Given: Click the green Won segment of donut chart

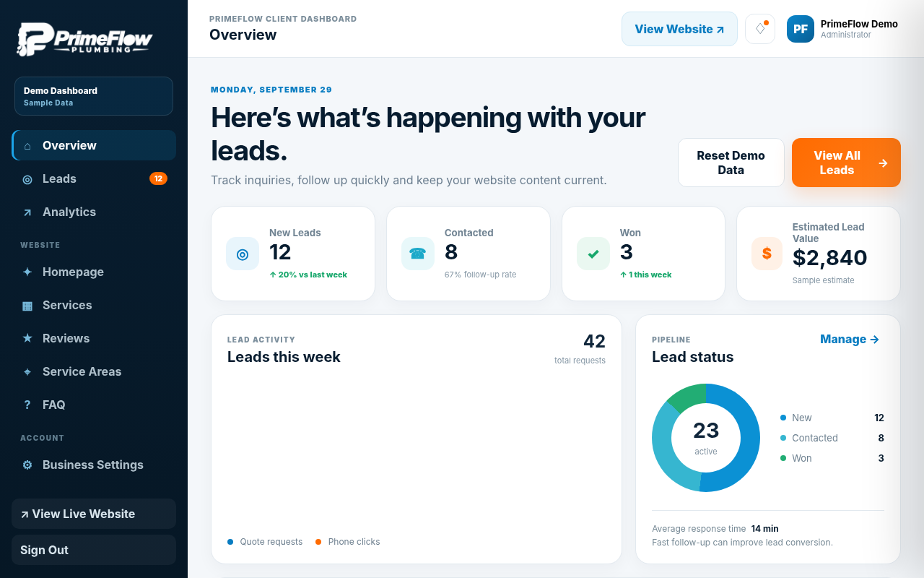Looking at the screenshot, I should click(689, 395).
